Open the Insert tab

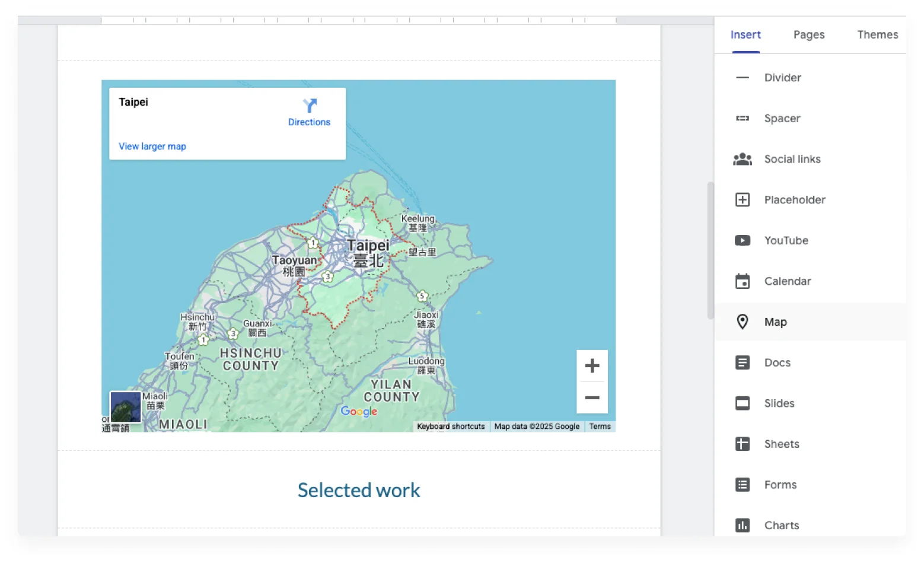pyautogui.click(x=745, y=34)
